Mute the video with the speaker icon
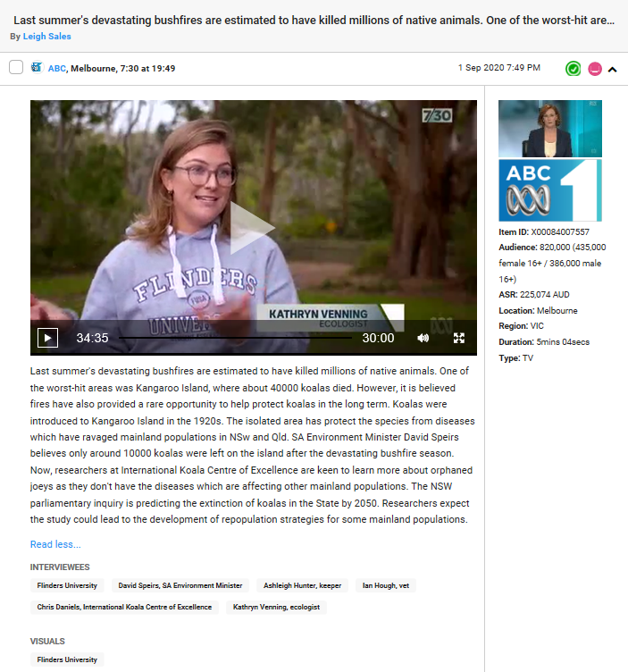This screenshot has height=672, width=628. 423,338
